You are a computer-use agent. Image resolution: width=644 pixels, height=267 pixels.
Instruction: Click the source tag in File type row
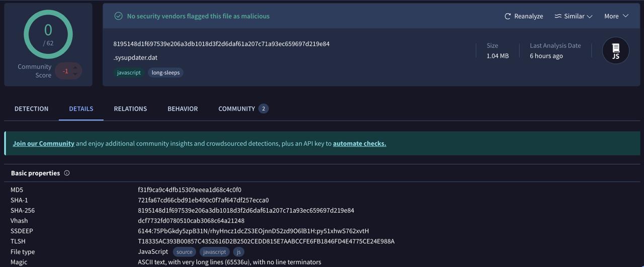185,252
